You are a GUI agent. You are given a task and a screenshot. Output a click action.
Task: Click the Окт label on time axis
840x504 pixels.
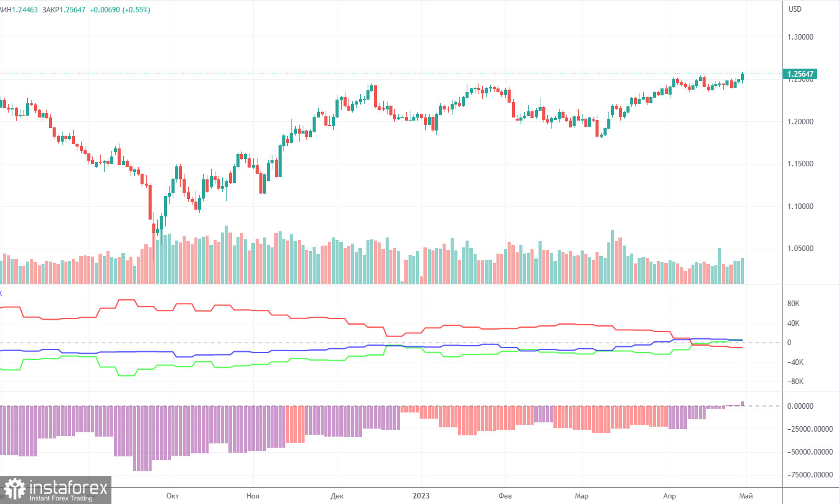[x=173, y=496]
